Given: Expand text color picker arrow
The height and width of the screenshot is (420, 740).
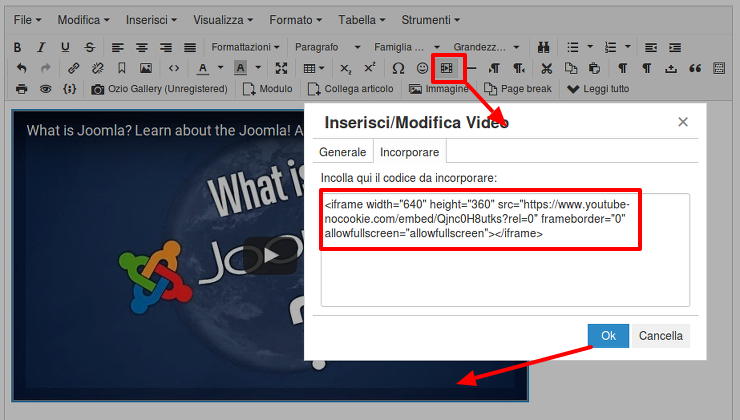Looking at the screenshot, I should coord(220,68).
